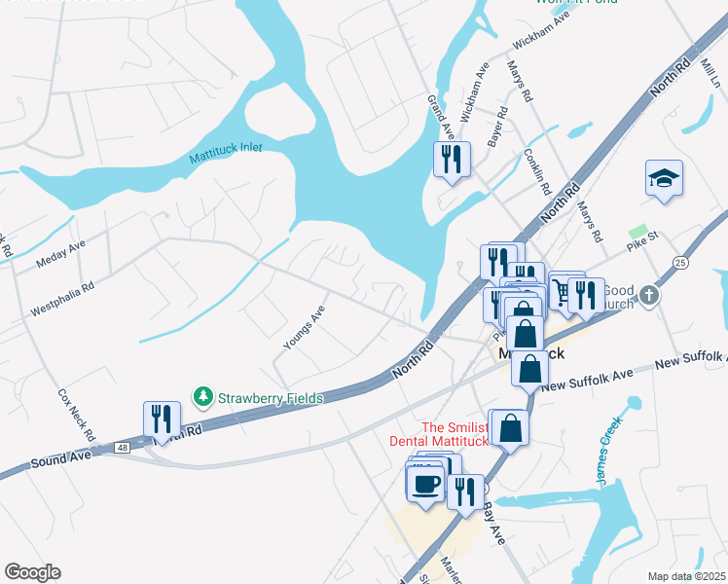Select the Route 25 highway shield
Viewport: 728px width, 584px height.
pyautogui.click(x=680, y=263)
